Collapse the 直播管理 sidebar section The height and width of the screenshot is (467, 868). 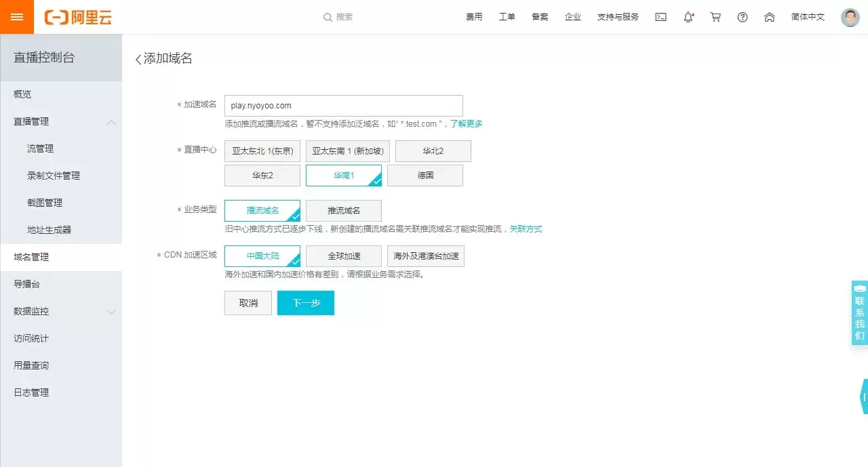pyautogui.click(x=111, y=122)
